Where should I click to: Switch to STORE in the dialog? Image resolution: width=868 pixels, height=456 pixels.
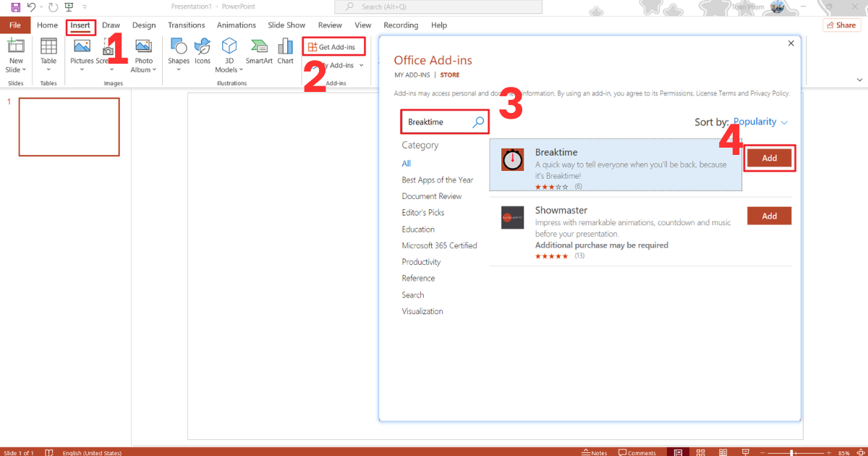click(x=449, y=75)
